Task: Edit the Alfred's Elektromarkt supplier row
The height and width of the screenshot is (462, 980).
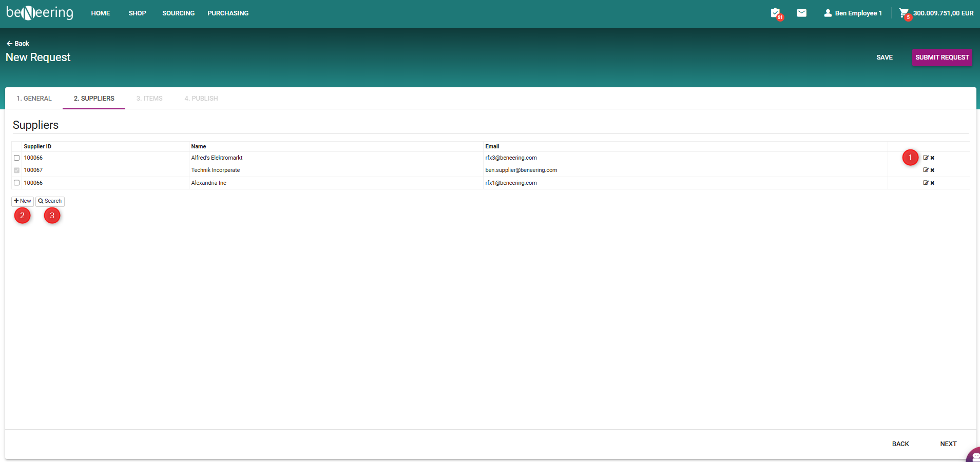Action: point(926,158)
